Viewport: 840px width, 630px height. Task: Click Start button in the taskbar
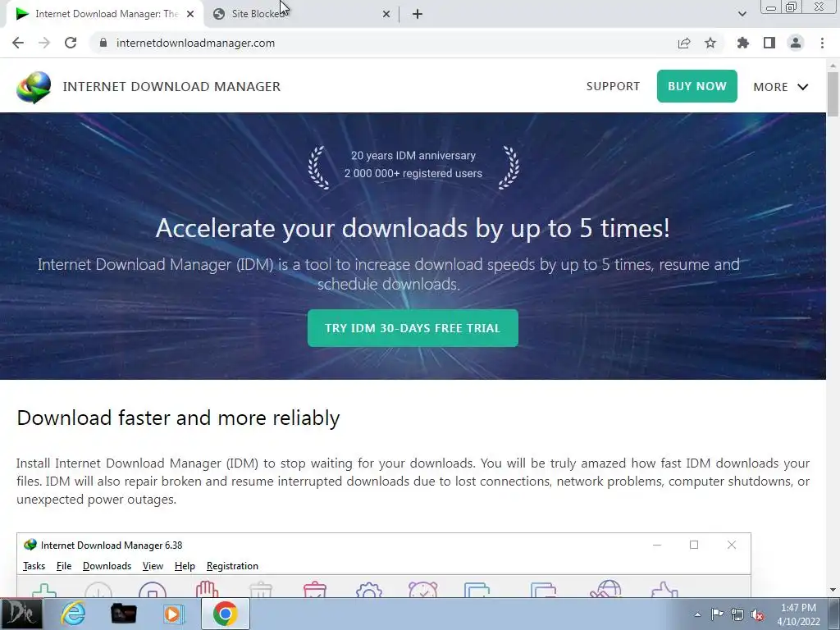click(x=21, y=614)
